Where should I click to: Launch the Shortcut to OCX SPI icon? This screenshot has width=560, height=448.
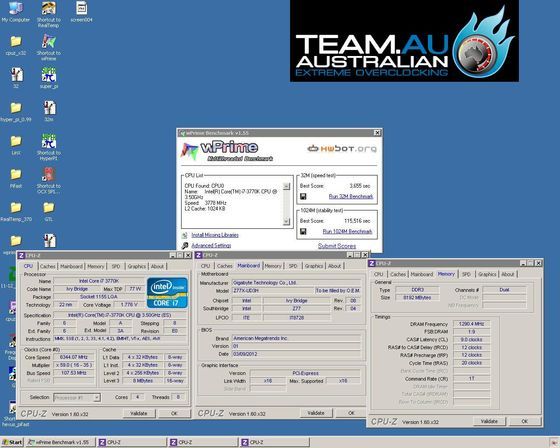tap(49, 180)
